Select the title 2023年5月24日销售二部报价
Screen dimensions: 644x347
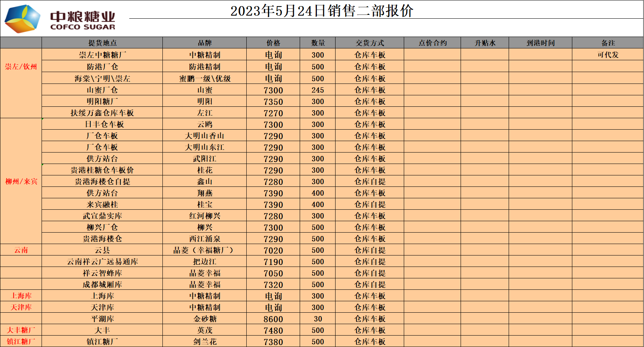point(321,11)
